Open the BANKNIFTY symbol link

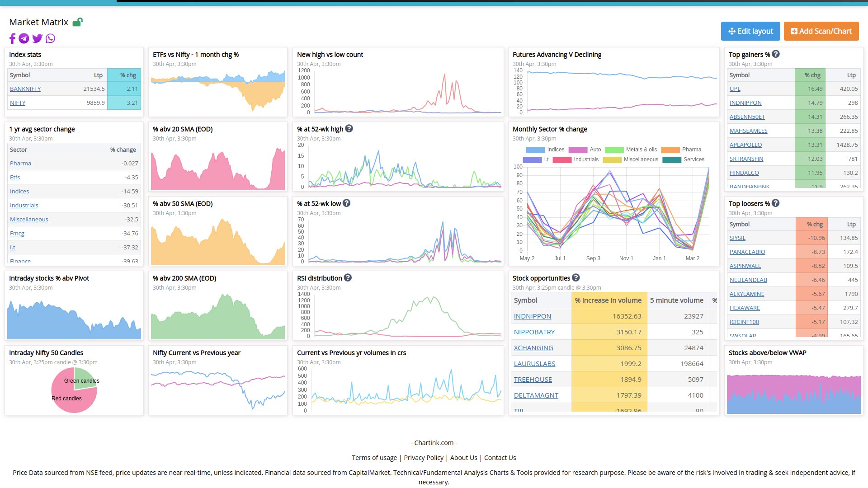coord(25,89)
